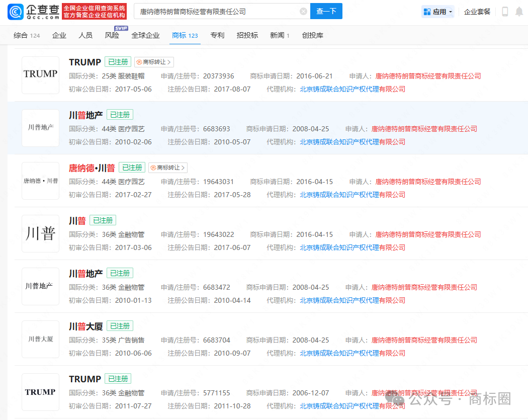528x420 pixels.
Task: Open the notifications bell icon
Action: coord(519,12)
